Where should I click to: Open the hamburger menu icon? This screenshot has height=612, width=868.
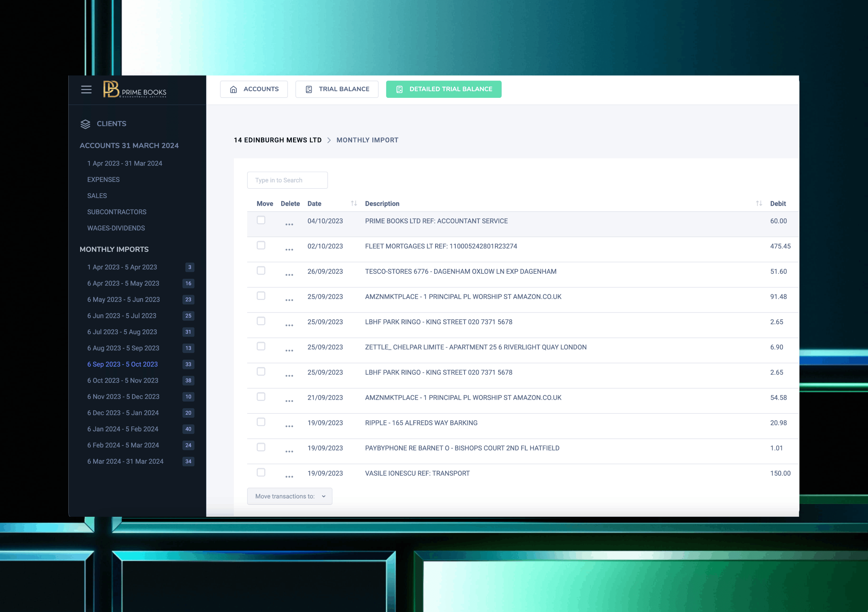point(86,90)
